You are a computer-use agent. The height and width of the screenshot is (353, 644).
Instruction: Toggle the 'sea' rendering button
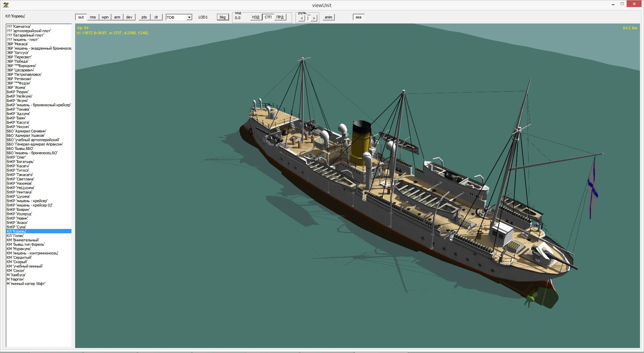pyautogui.click(x=358, y=17)
